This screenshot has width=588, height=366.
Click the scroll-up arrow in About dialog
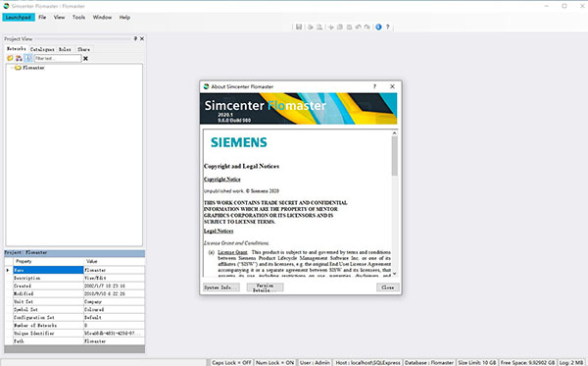(395, 132)
